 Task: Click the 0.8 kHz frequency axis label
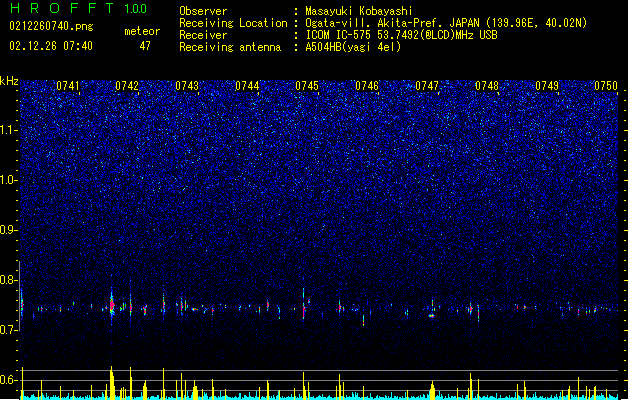8,280
